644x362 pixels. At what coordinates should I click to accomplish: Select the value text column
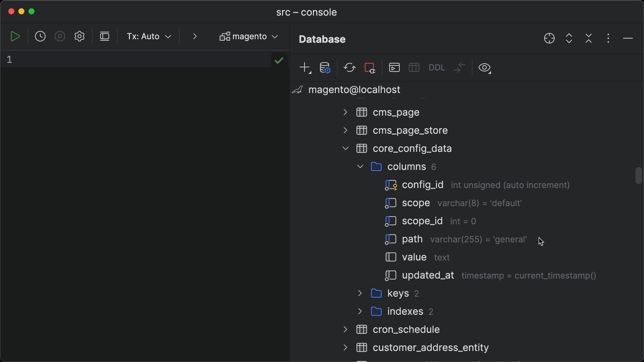(x=414, y=257)
